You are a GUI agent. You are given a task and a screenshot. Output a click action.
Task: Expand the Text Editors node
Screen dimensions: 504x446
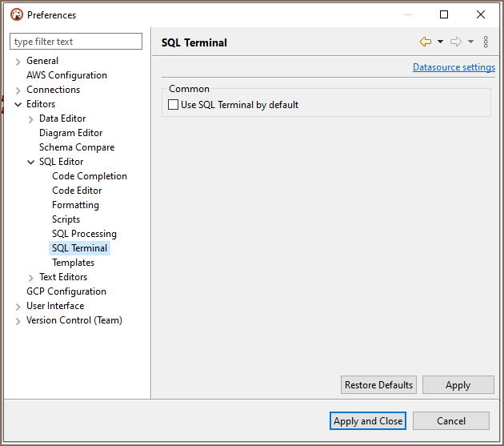click(x=31, y=277)
